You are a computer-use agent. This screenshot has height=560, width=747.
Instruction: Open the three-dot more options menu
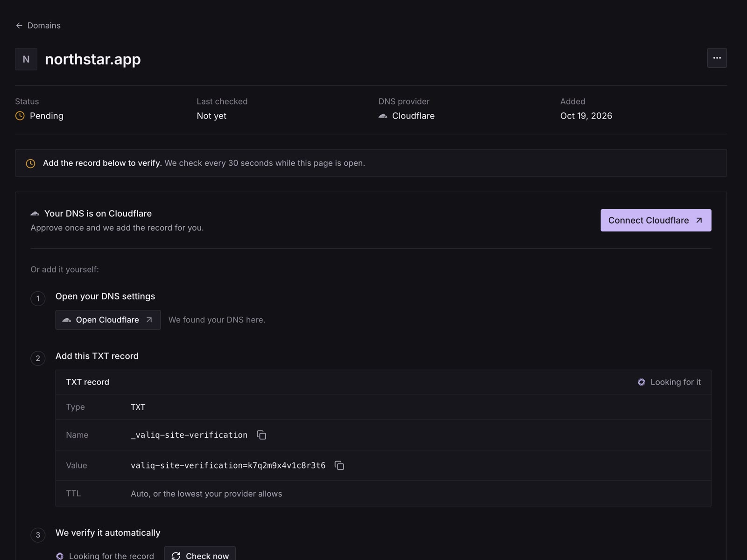[717, 58]
